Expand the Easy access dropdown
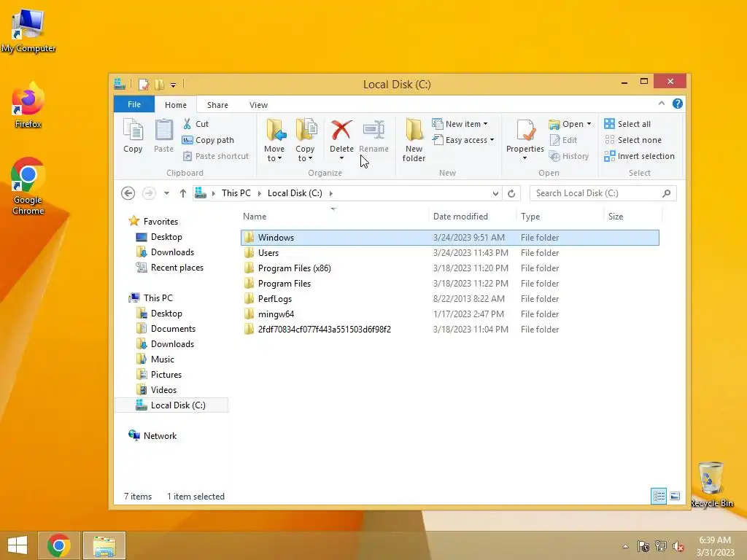747x560 pixels. coord(492,140)
